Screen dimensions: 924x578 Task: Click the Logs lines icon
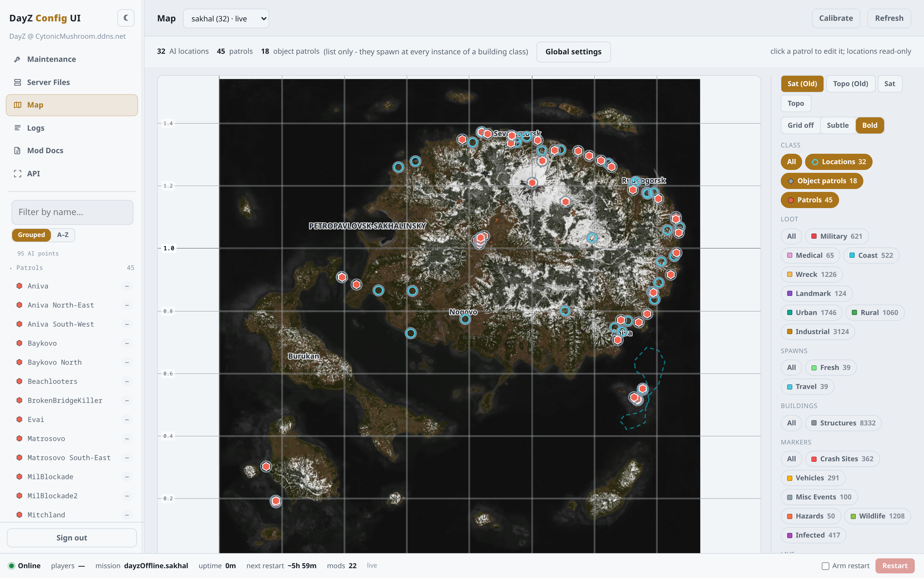point(17,128)
